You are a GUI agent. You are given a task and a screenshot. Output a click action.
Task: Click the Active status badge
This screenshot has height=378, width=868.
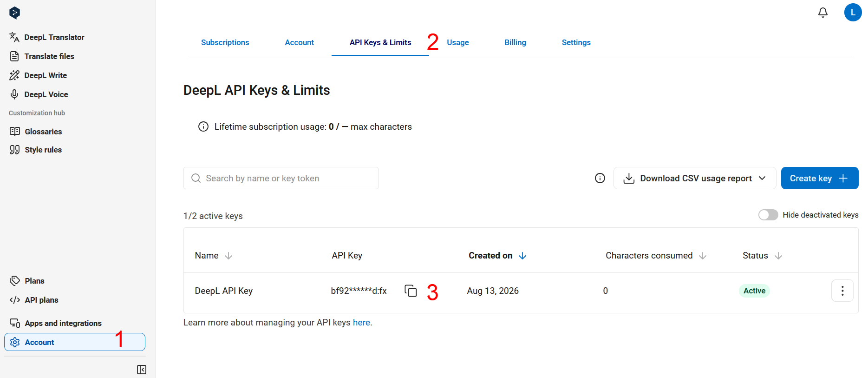(x=754, y=291)
